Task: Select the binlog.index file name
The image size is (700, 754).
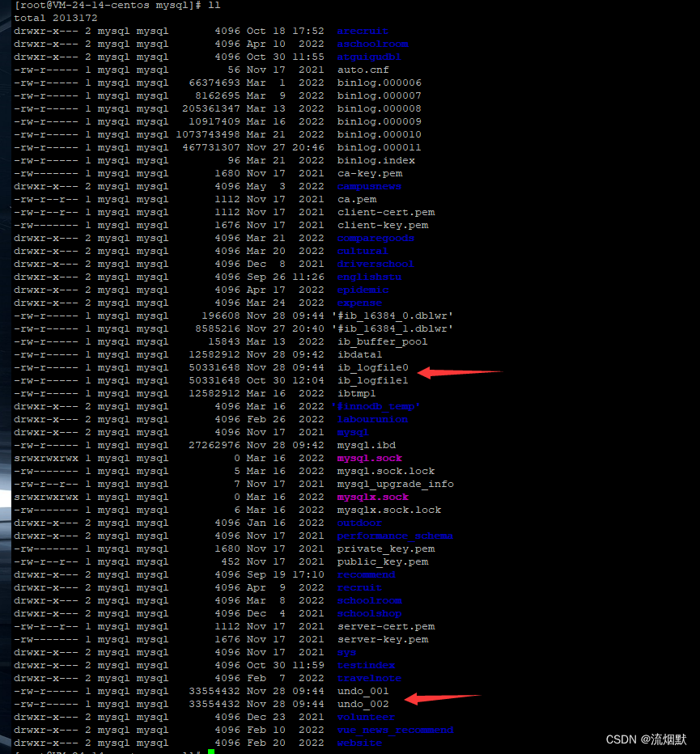Action: [375, 161]
